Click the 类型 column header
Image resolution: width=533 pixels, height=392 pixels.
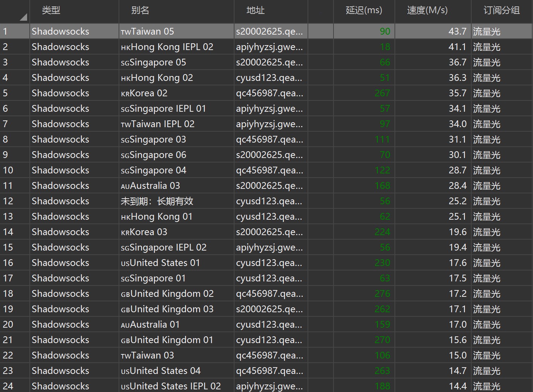tap(51, 11)
